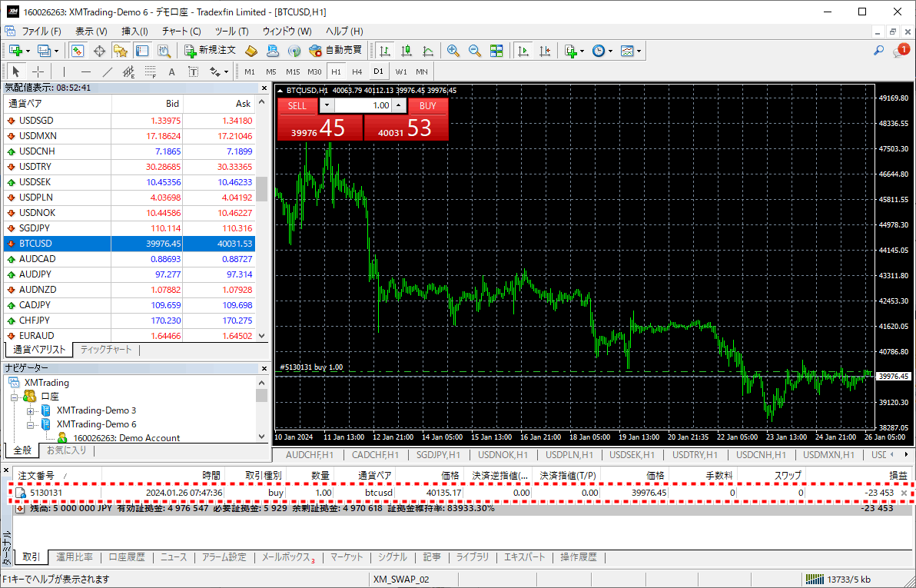Switch to the ティックチャート tab
This screenshot has width=916, height=588.
point(106,350)
